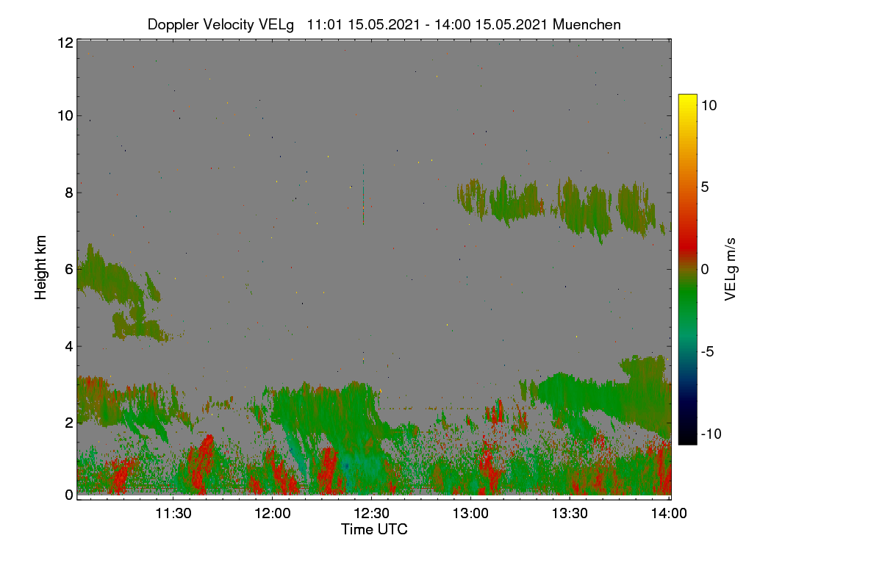Click the 12:30 time tick label
Screen dimensions: 882x588
(372, 514)
